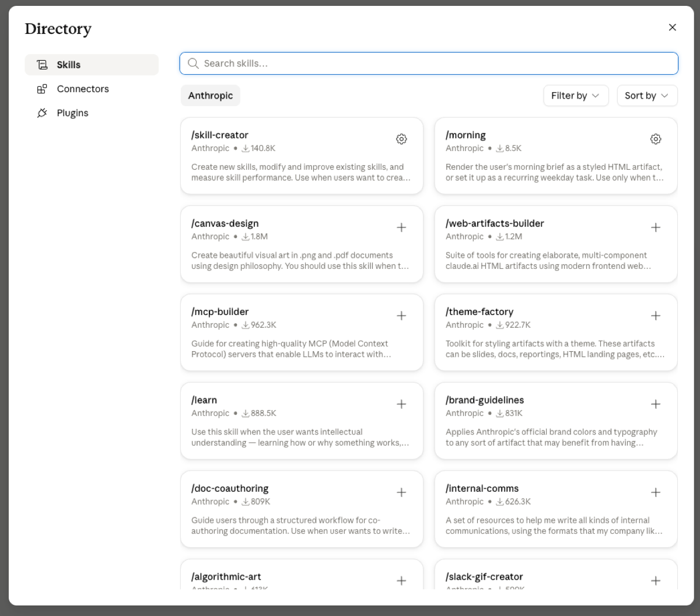Open the /theme-factory skill title
This screenshot has height=616, width=700.
pyautogui.click(x=480, y=311)
